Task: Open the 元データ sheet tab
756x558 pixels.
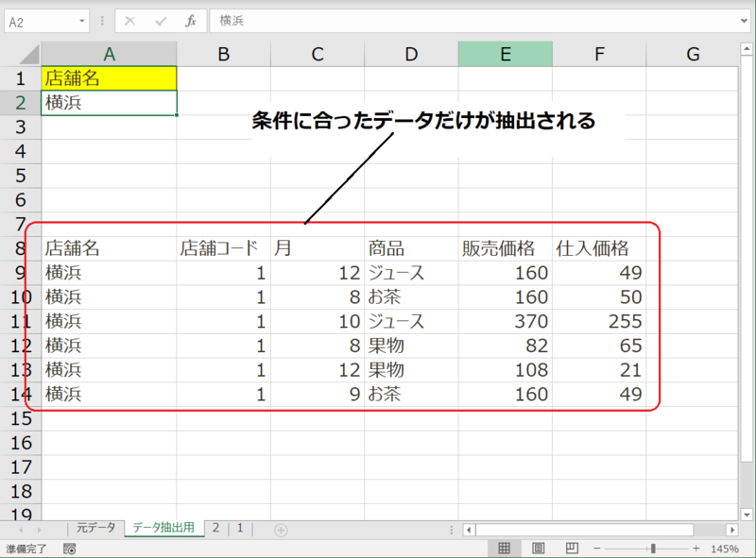Action: (x=95, y=528)
